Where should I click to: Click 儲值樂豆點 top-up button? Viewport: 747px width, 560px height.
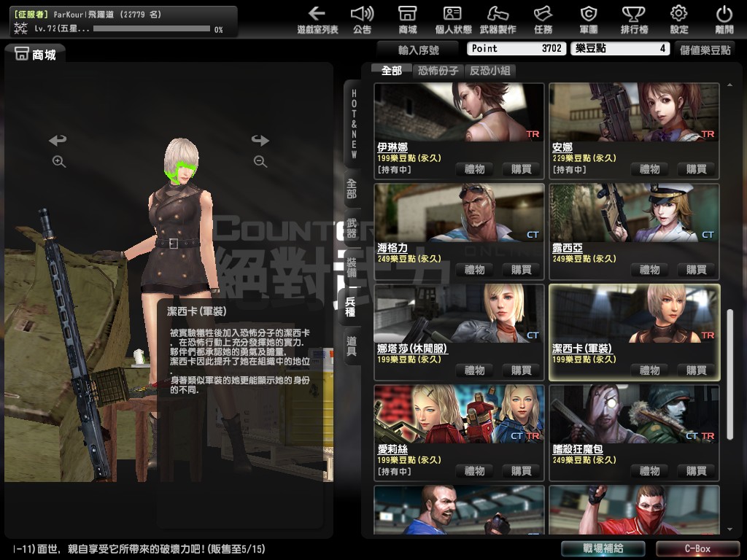705,50
